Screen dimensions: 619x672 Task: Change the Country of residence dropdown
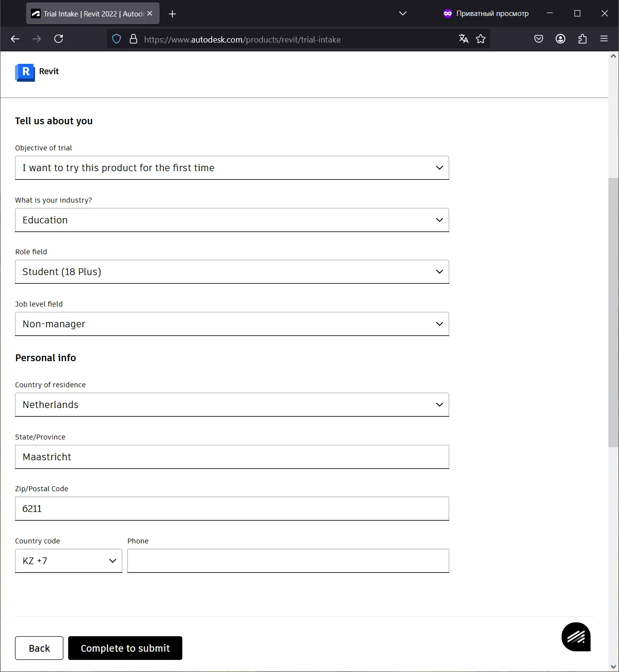coord(232,405)
